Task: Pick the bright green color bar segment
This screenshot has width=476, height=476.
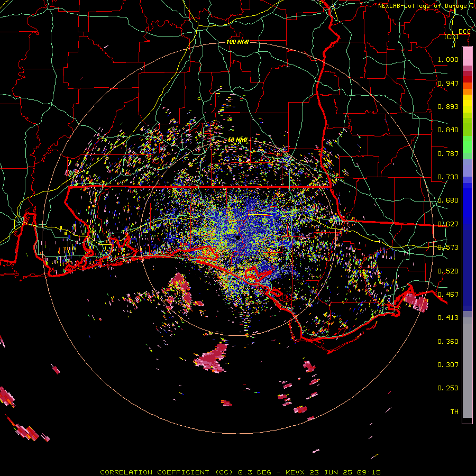Action: coord(467,144)
